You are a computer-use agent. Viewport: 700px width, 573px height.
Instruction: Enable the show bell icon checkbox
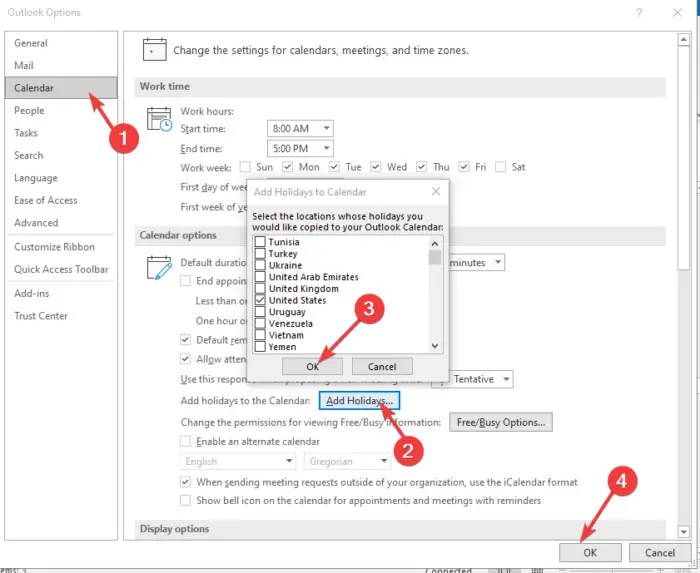click(x=185, y=500)
